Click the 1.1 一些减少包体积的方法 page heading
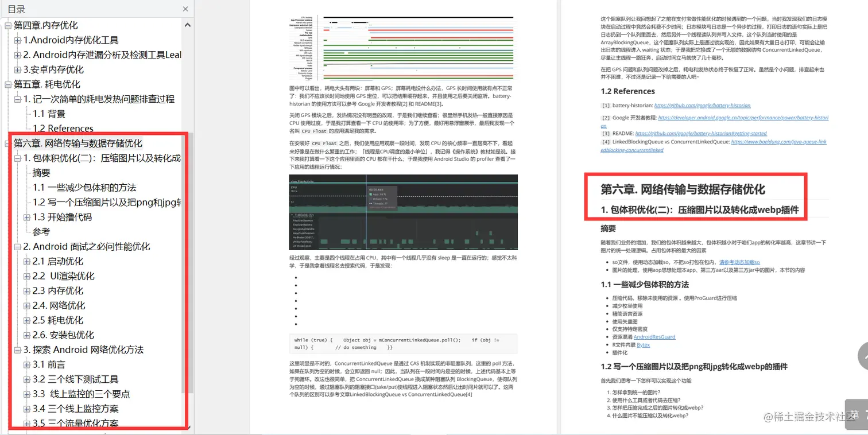The width and height of the screenshot is (868, 435). (645, 285)
